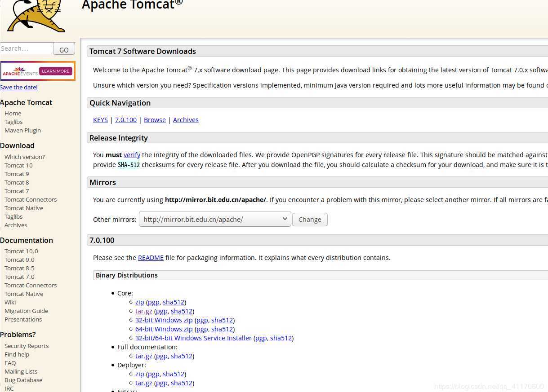Open Security Reports under Problems
548x392 pixels.
point(27,346)
